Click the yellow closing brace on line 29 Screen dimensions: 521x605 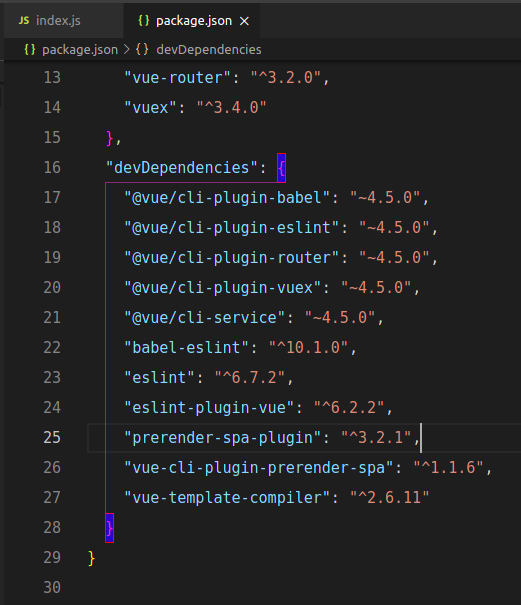[x=91, y=558]
